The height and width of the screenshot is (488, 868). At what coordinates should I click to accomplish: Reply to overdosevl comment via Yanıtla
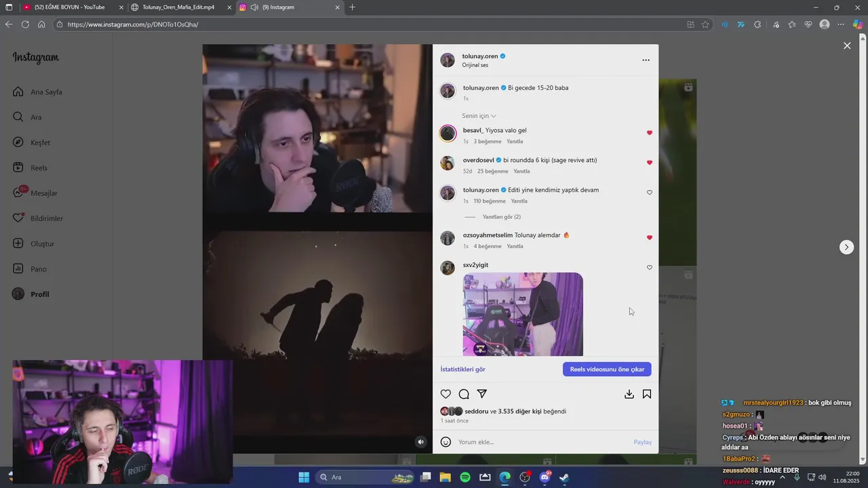click(x=521, y=171)
